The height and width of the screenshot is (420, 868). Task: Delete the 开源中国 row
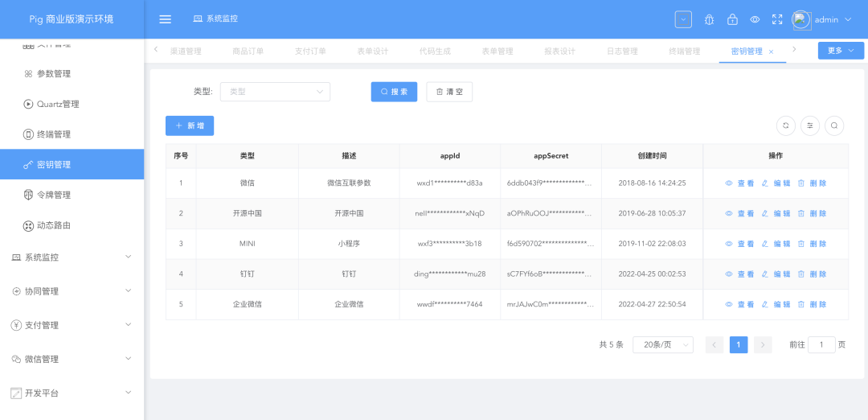(x=812, y=213)
